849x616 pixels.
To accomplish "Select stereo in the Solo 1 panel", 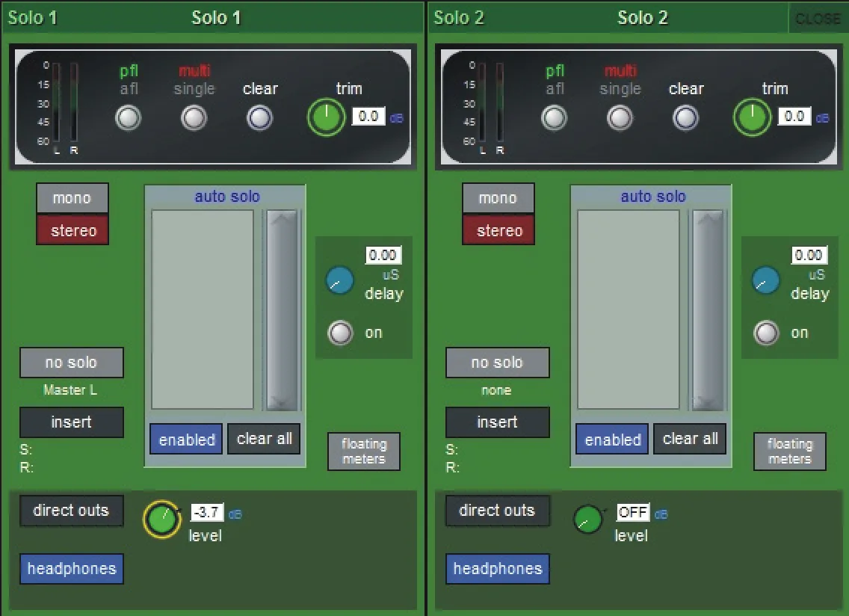I will coord(72,230).
